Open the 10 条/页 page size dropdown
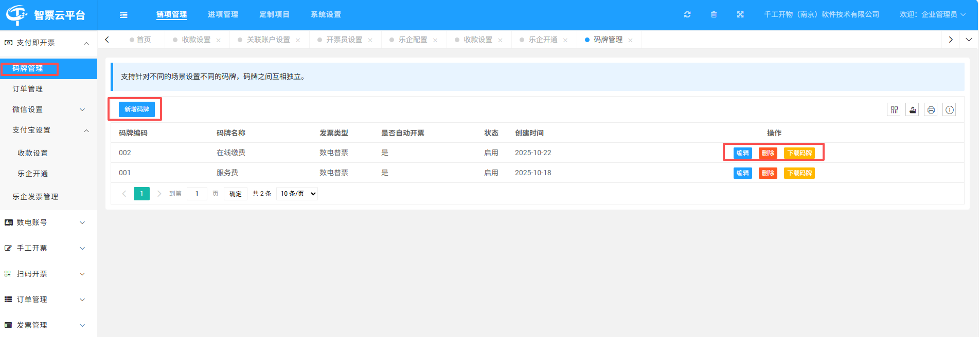980x337 pixels. tap(297, 194)
